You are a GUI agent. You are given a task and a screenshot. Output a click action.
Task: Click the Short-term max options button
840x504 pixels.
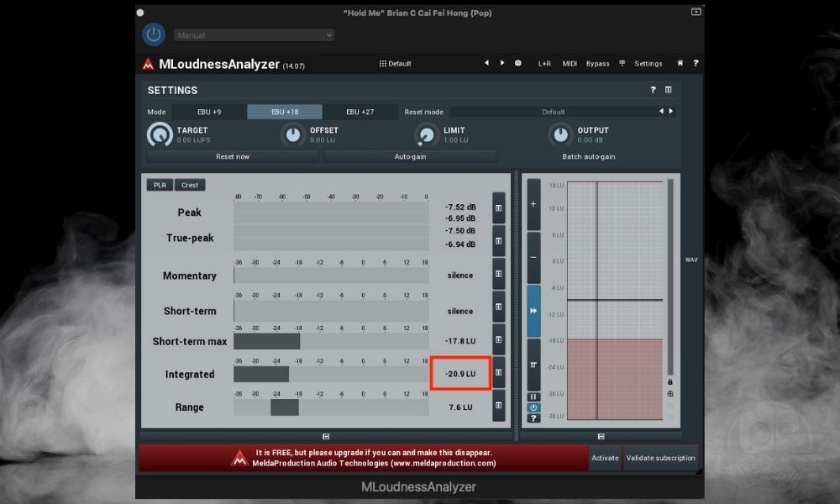499,339
